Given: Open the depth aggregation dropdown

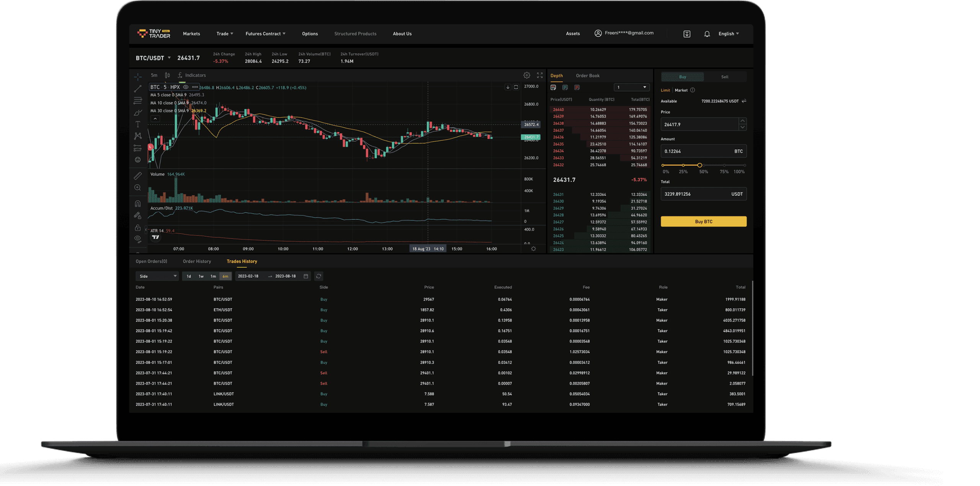Looking at the screenshot, I should coord(631,87).
